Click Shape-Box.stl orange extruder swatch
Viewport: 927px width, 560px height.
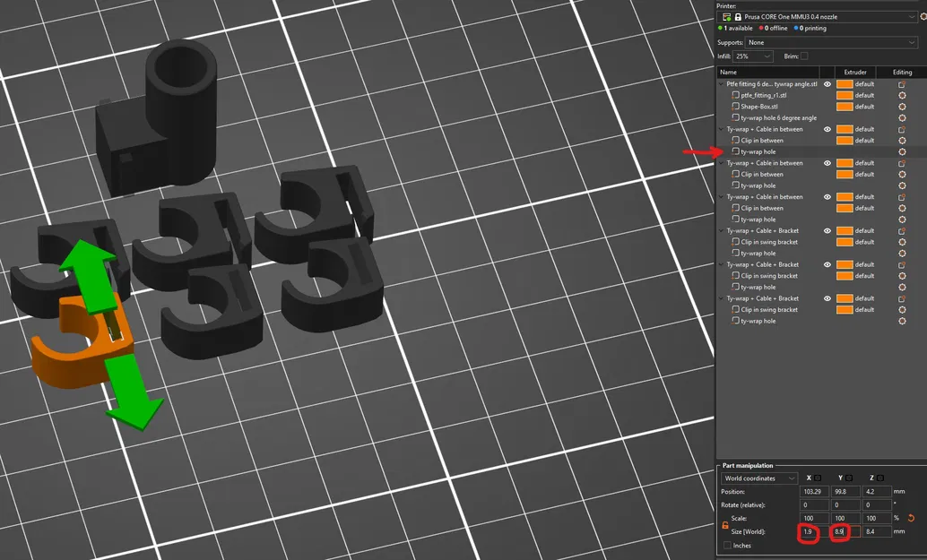(x=845, y=107)
